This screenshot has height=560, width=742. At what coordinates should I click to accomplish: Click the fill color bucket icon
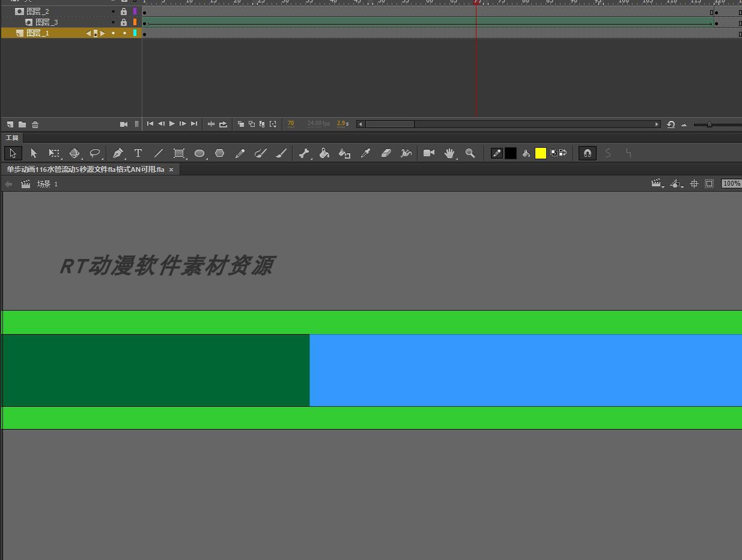pos(526,153)
